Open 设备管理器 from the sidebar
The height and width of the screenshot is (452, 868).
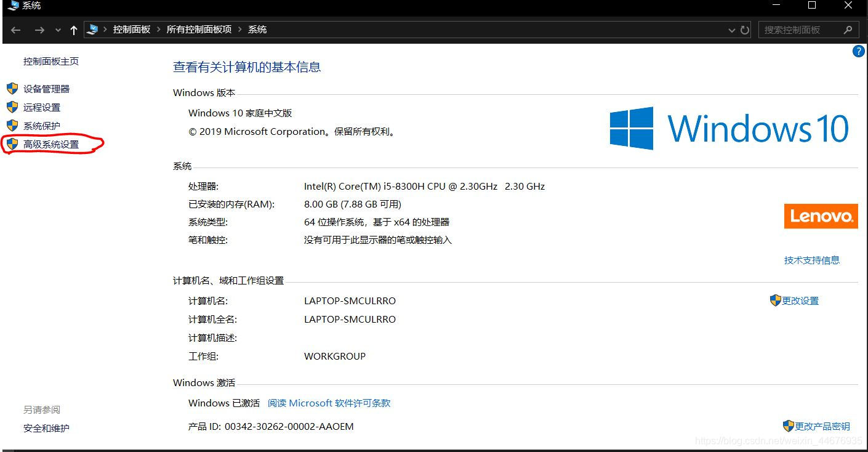click(46, 89)
